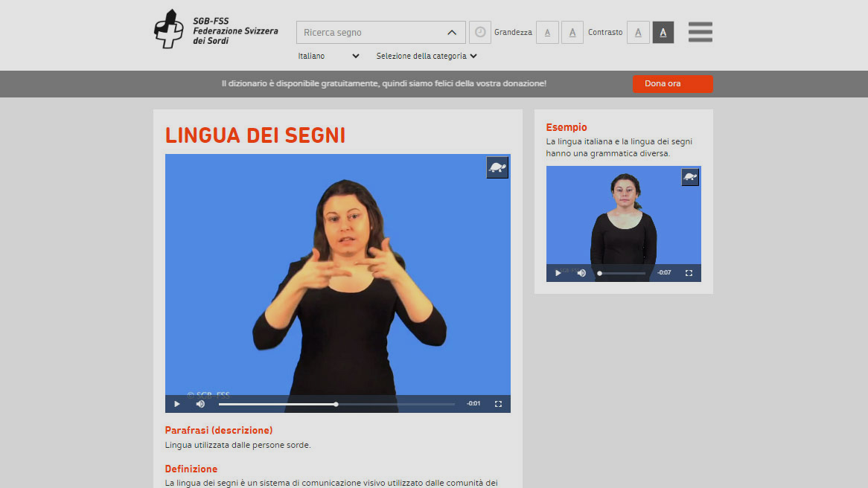The height and width of the screenshot is (488, 868).
Task: Click into the Ricerca segno search field
Action: (x=381, y=32)
